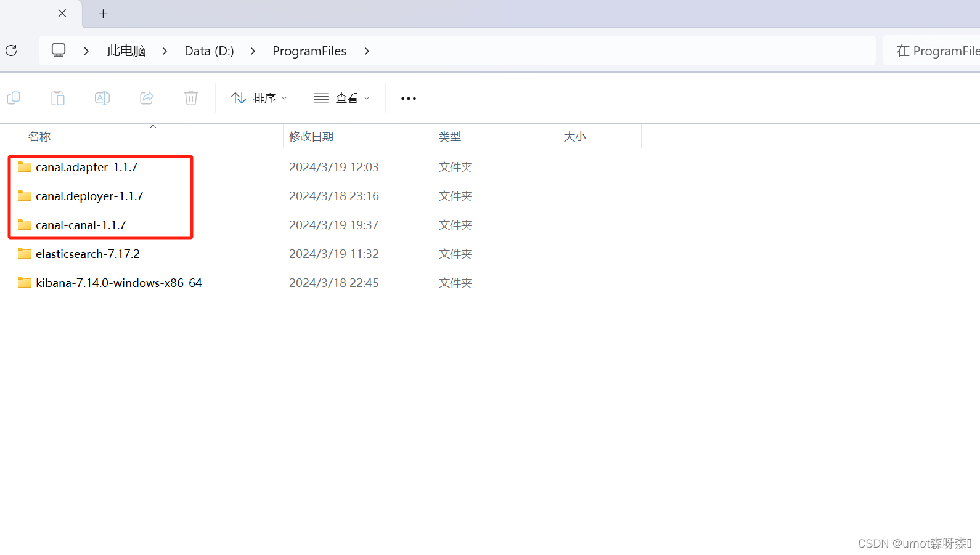
Task: Click the computer monitor icon in address bar
Action: (x=59, y=51)
